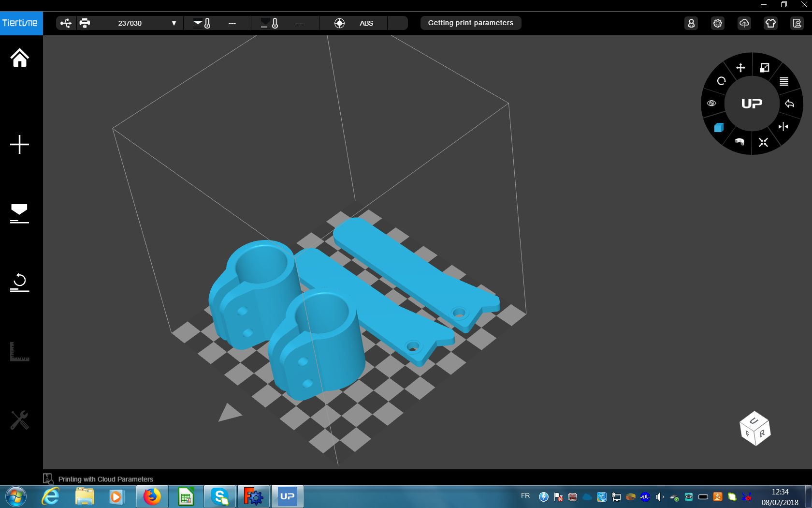Open Firefox from the taskbar
Viewport: 812px width, 508px height.
point(152,497)
